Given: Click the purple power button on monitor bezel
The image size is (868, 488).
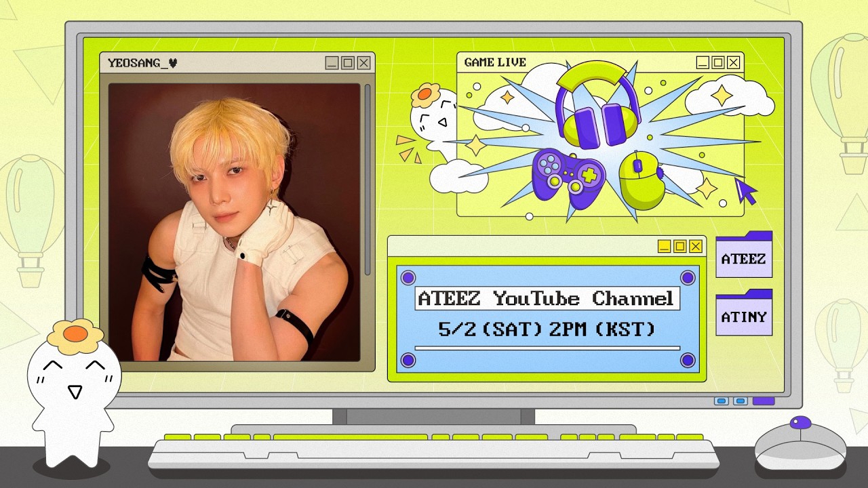Looking at the screenshot, I should (764, 401).
